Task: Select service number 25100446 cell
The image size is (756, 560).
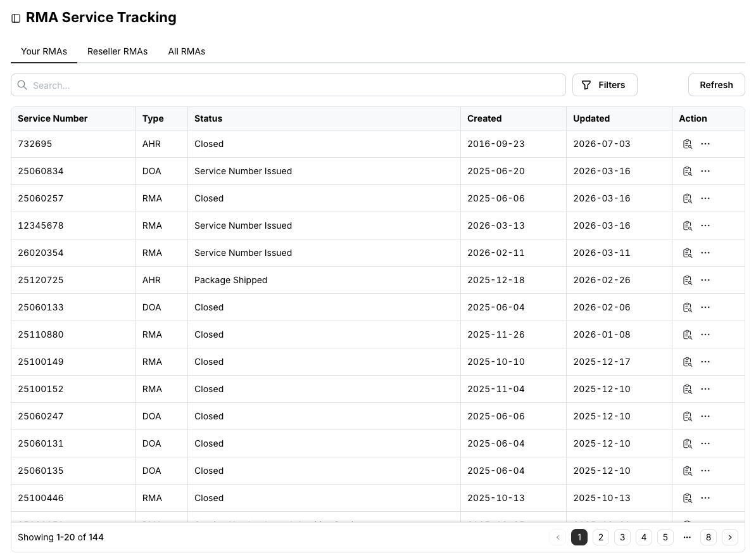Action: (x=73, y=499)
